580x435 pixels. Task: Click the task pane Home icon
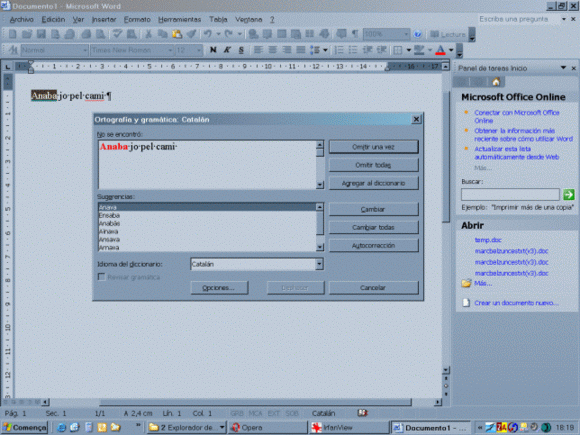[496, 81]
